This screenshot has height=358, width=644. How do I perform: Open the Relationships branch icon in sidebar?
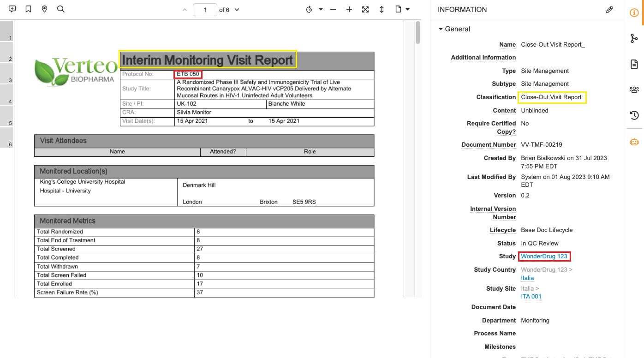[634, 39]
